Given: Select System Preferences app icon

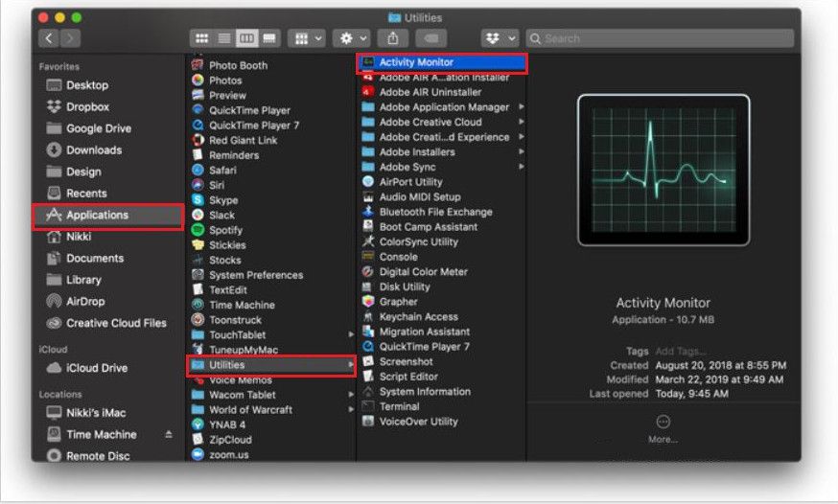Looking at the screenshot, I should point(198,275).
